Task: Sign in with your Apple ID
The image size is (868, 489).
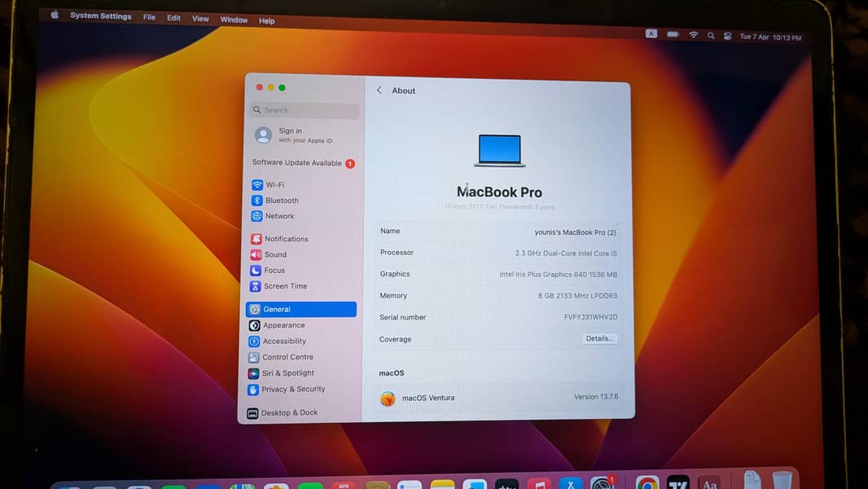Action: point(289,134)
